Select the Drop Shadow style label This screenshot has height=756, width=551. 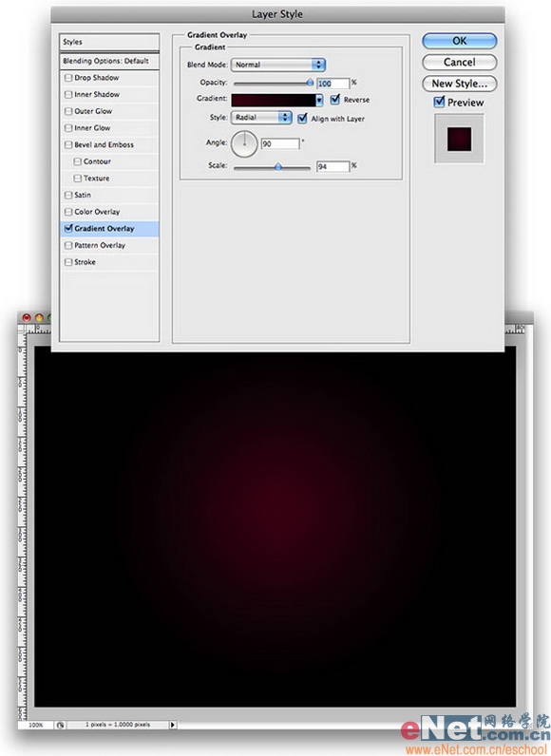pos(96,78)
